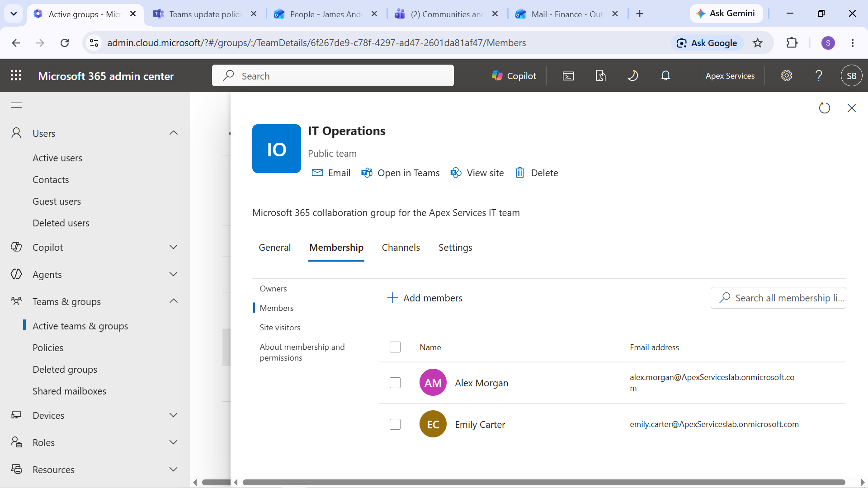This screenshot has height=488, width=868.
Task: Click the IO team logo tile
Action: 277,149
